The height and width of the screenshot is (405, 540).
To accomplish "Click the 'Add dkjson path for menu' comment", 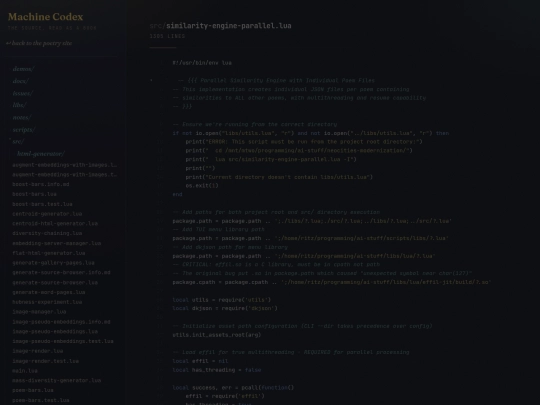I will (x=230, y=247).
